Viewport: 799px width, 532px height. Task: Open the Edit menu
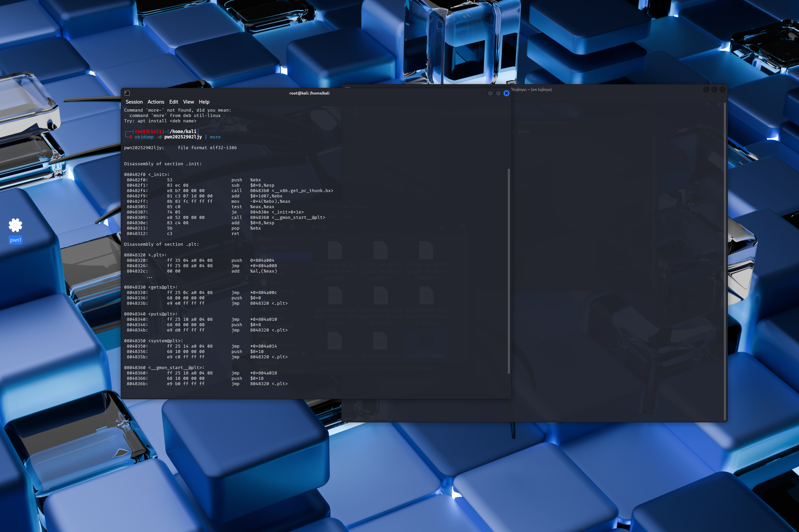173,102
